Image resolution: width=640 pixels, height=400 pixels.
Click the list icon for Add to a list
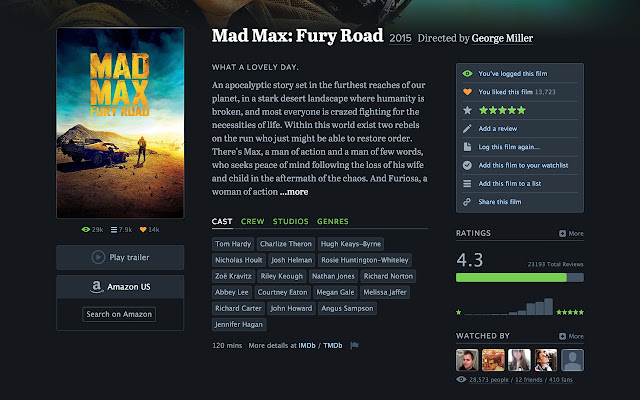click(x=467, y=184)
